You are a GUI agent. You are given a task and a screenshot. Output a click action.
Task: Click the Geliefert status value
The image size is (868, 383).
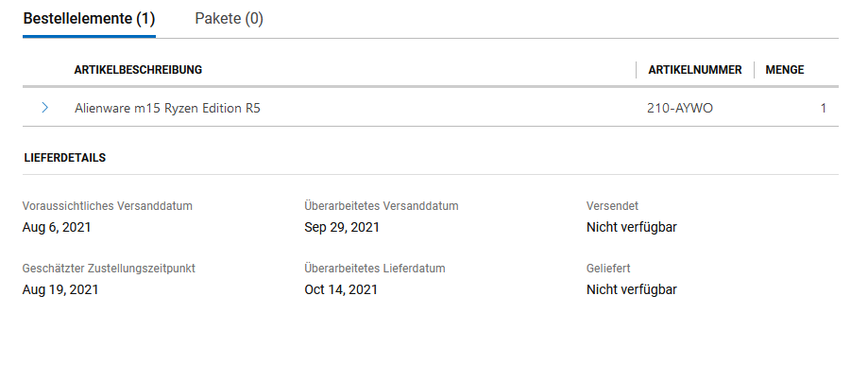(631, 289)
